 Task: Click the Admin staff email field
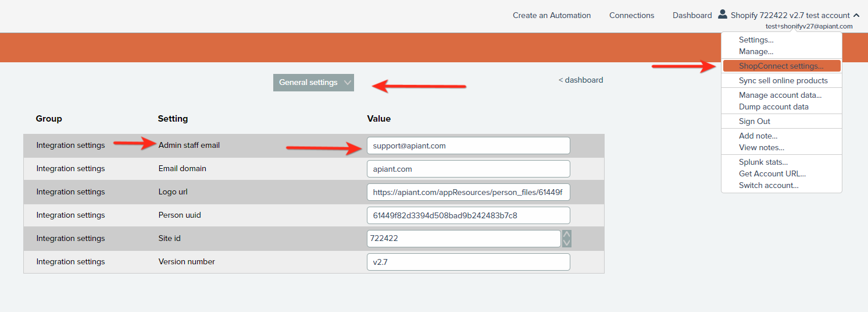pos(468,146)
